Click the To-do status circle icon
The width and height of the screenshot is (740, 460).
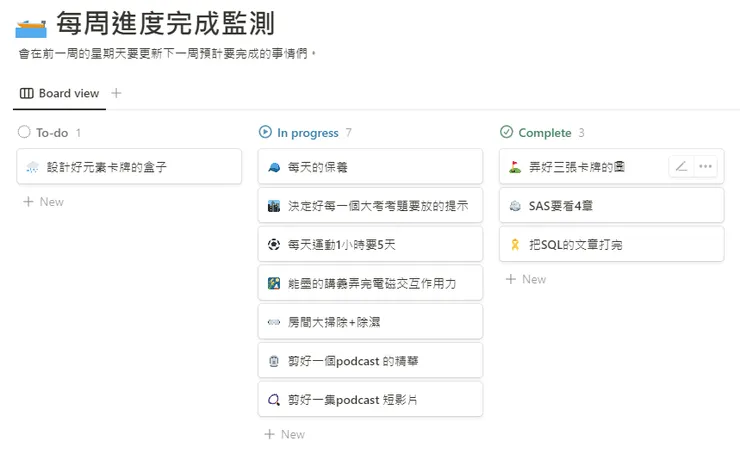tap(24, 132)
